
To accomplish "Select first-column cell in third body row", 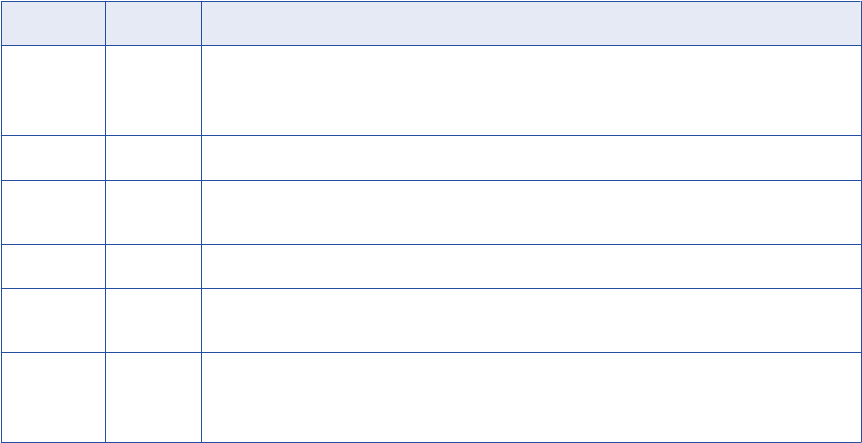I will [52, 212].
